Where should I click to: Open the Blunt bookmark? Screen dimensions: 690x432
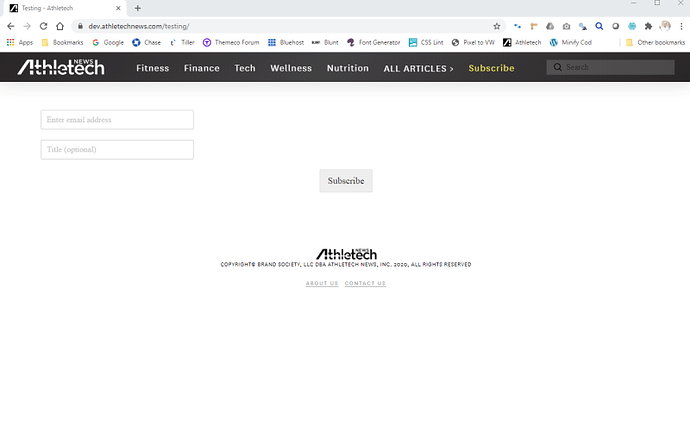325,43
